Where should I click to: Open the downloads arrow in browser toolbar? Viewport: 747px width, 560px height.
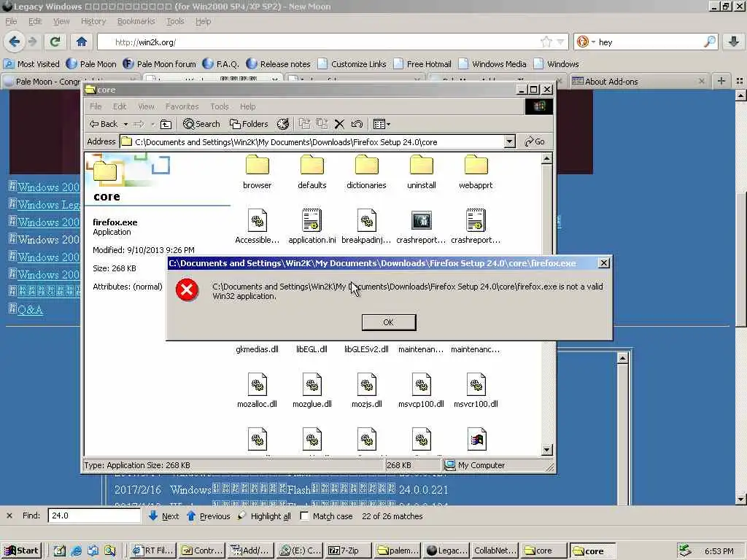click(x=734, y=42)
